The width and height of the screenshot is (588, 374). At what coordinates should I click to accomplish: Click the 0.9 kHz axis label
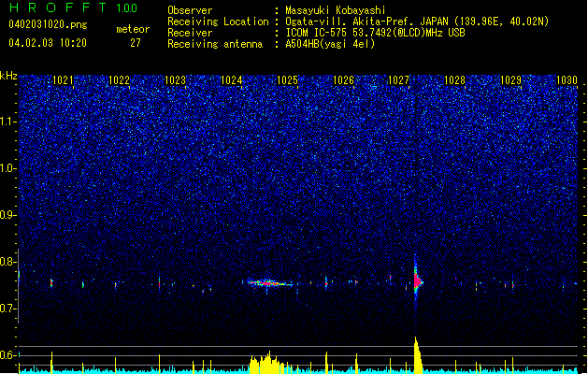[8, 215]
